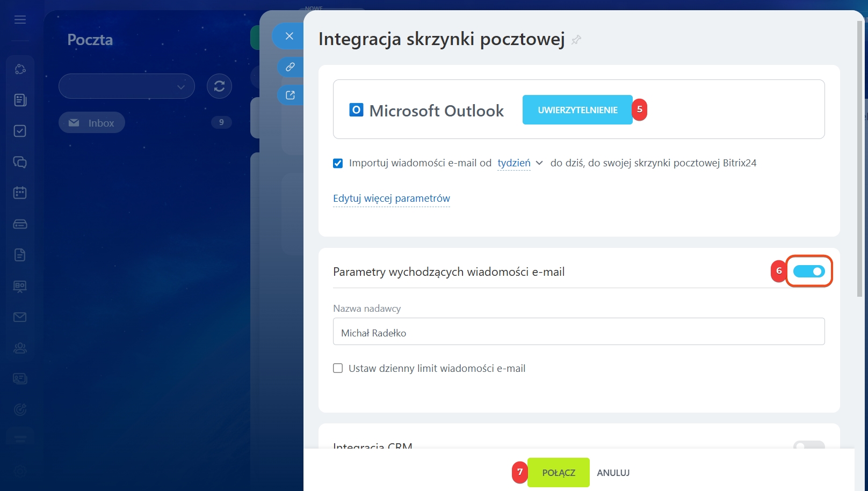868x491 pixels.
Task: Select the Inbox folder
Action: (x=92, y=123)
